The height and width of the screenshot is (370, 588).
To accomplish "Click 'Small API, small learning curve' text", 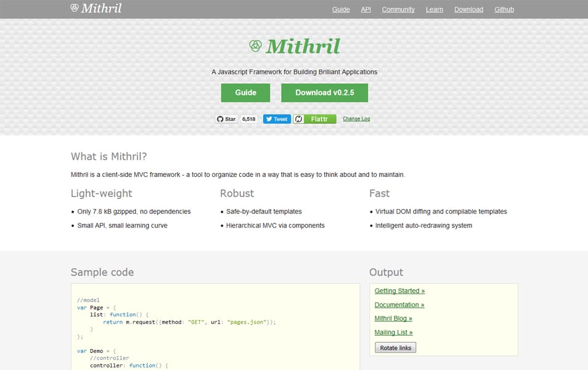I will (x=122, y=226).
